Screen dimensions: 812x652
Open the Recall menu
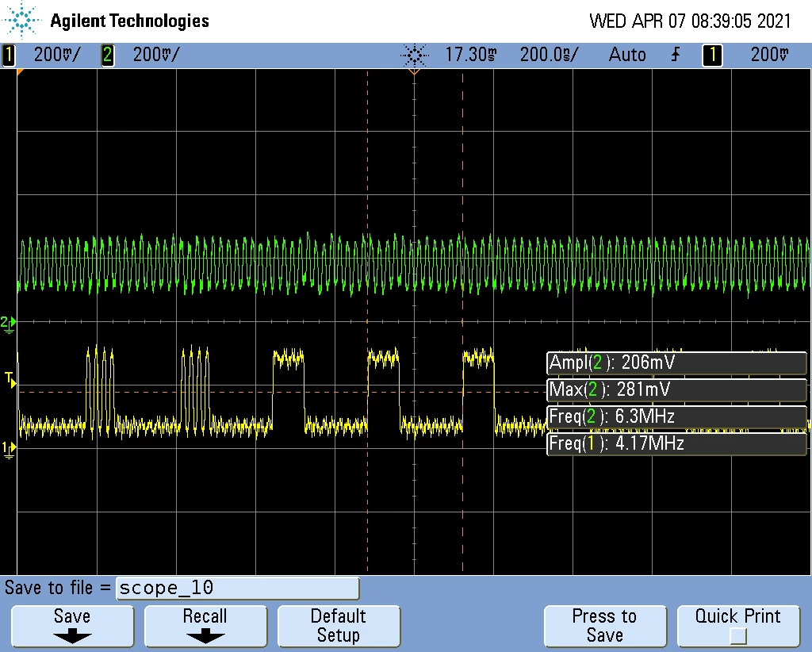pos(205,626)
